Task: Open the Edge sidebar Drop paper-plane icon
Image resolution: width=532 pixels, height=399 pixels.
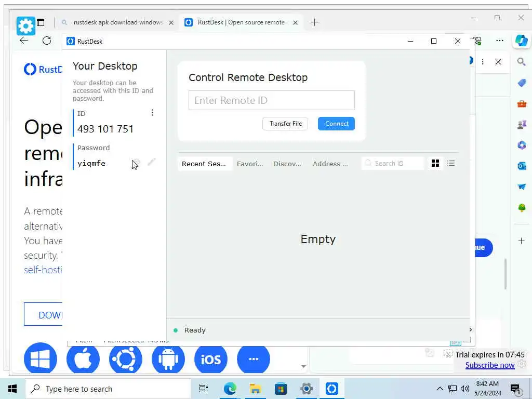Action: point(522,187)
